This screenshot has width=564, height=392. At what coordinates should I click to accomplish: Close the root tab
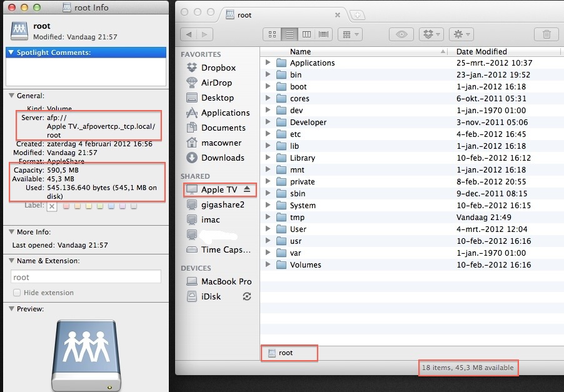pyautogui.click(x=338, y=15)
